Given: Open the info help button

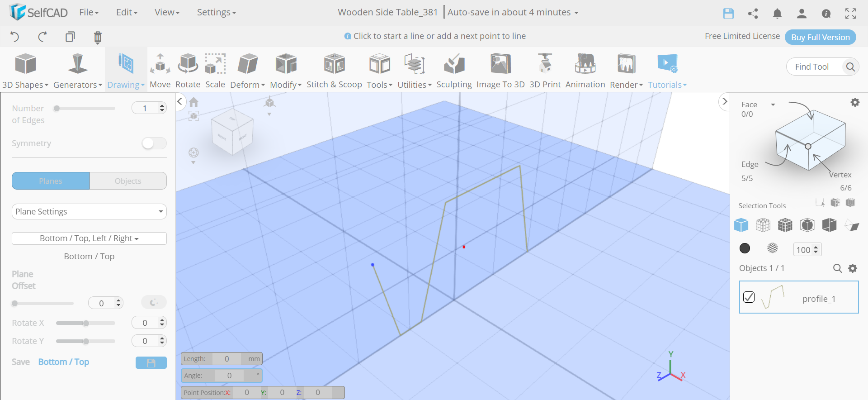Looking at the screenshot, I should 826,14.
